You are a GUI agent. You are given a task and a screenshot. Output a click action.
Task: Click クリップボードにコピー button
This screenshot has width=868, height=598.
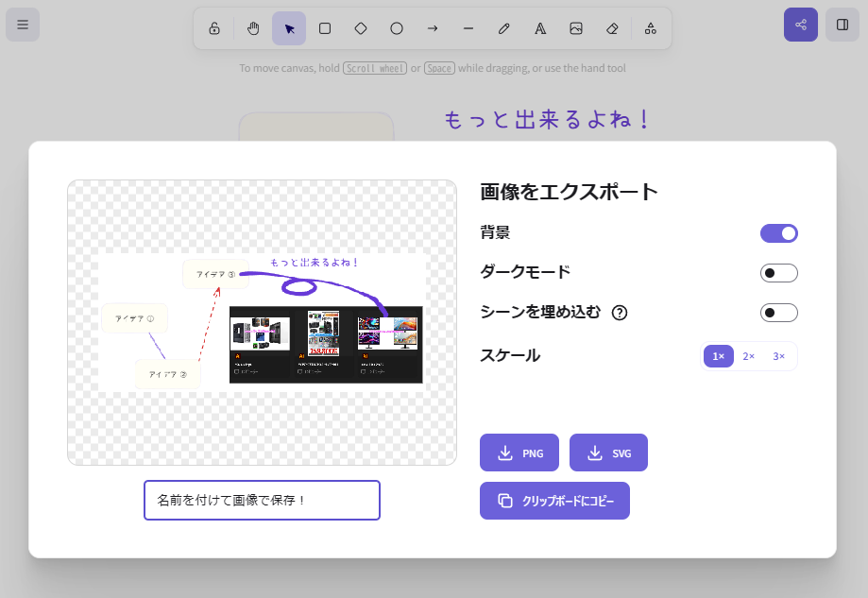(x=554, y=501)
